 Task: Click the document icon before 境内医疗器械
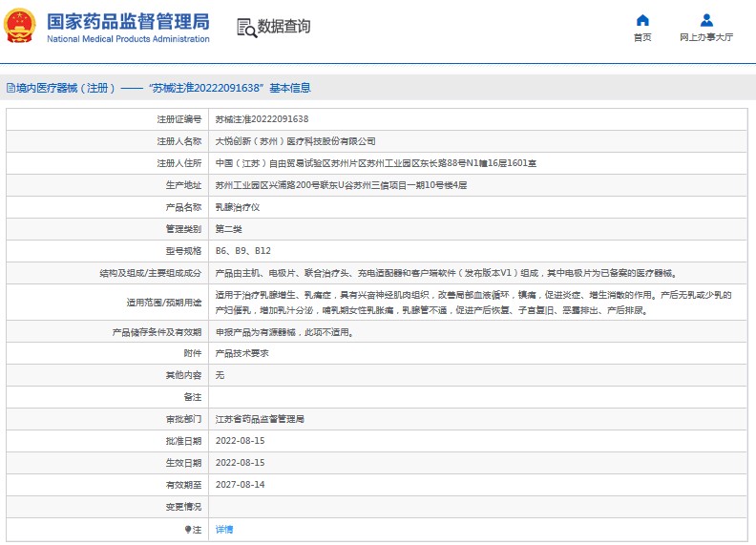[x=10, y=88]
